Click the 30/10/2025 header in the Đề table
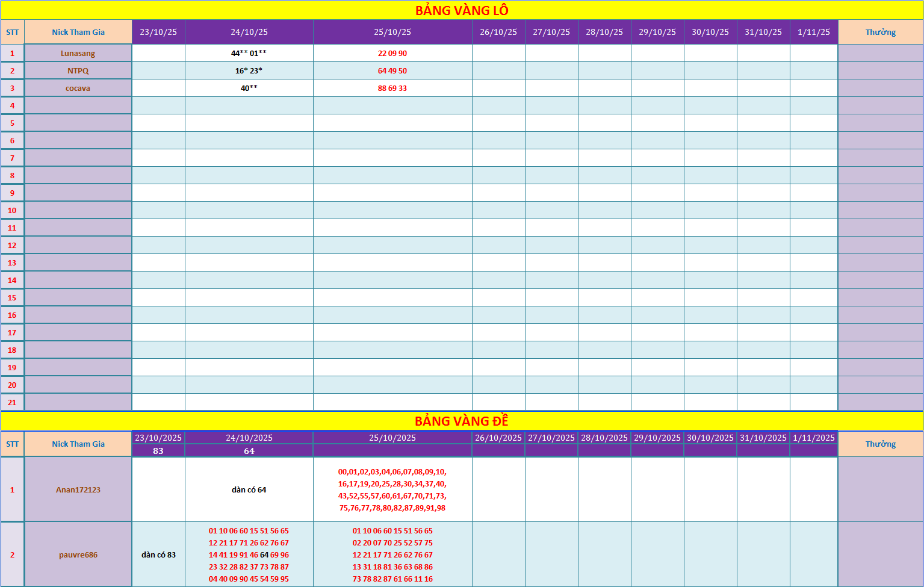924x587 pixels. coord(710,438)
